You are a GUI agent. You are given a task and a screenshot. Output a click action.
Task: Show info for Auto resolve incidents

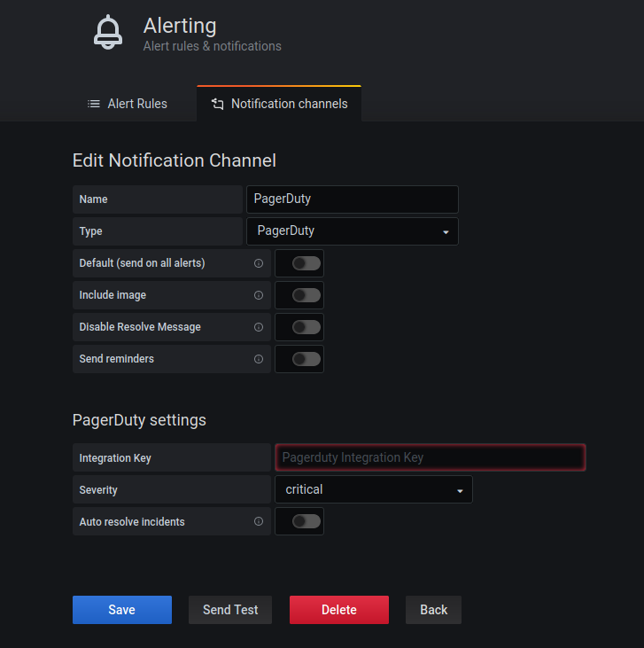tap(259, 521)
